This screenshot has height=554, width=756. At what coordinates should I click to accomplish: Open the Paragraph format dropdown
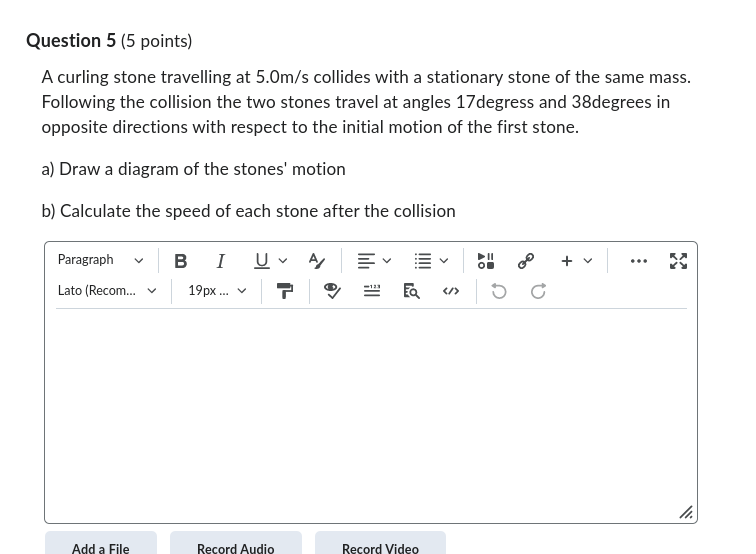coord(101,260)
